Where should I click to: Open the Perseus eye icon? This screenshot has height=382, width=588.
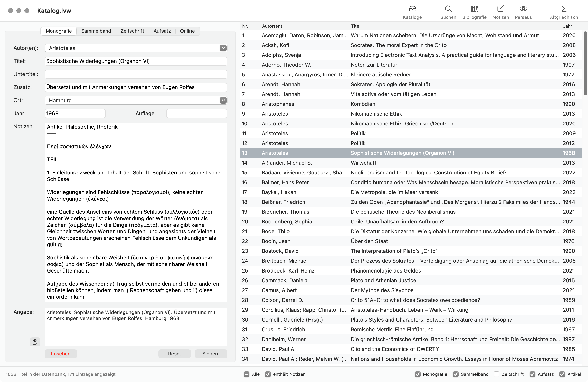(x=523, y=9)
